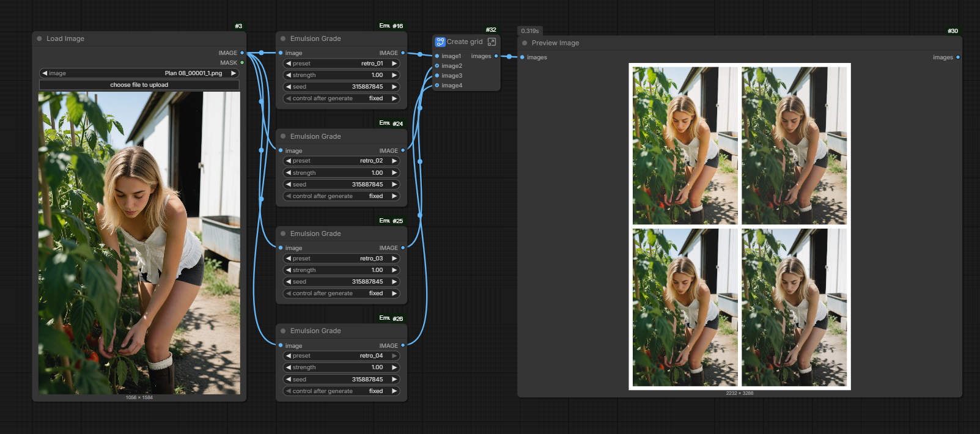
Task: Click the MASK output socket of Load Image
Action: click(242, 63)
